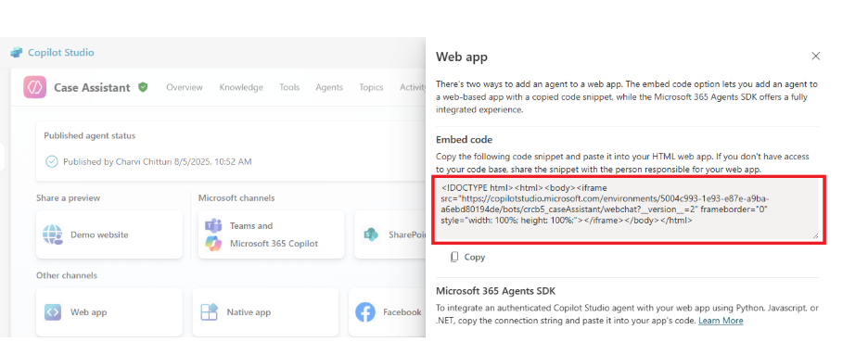Click inside the embed code text box
Screen dimensions: 868x342
(627, 209)
